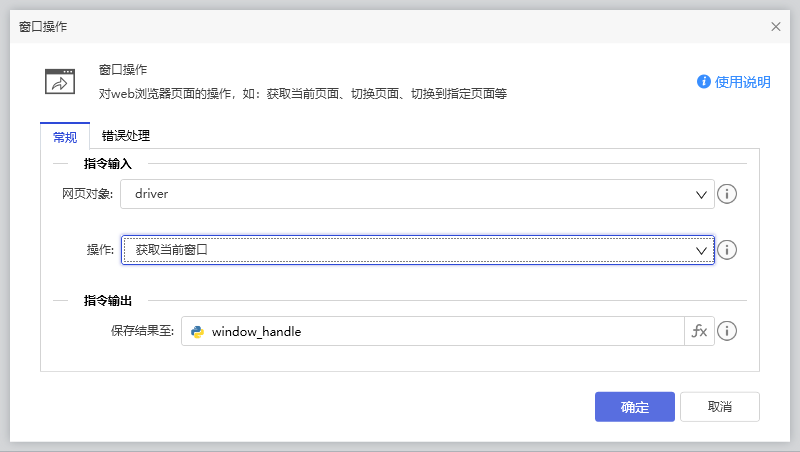Viewport: 800px width, 452px height.
Task: Close the 窗口操作 dialog with X
Action: [776, 27]
